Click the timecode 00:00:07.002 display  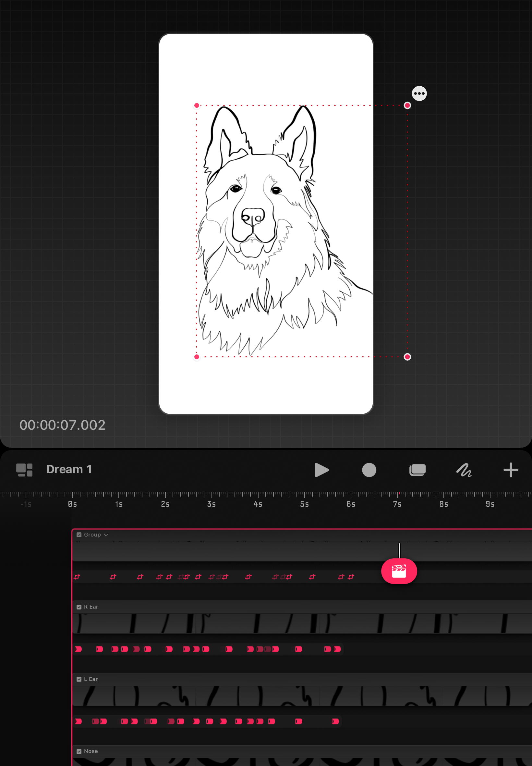(x=62, y=425)
